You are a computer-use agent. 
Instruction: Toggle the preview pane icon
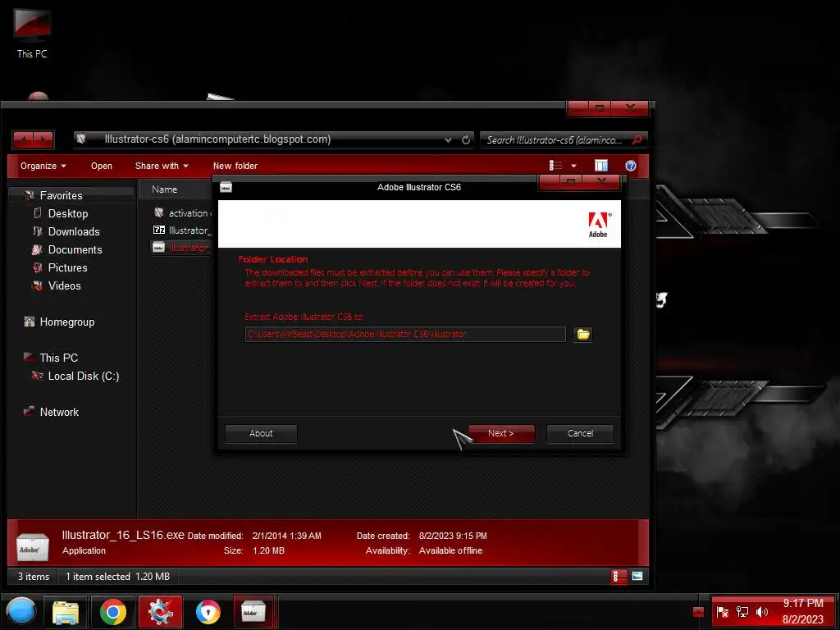(x=601, y=166)
